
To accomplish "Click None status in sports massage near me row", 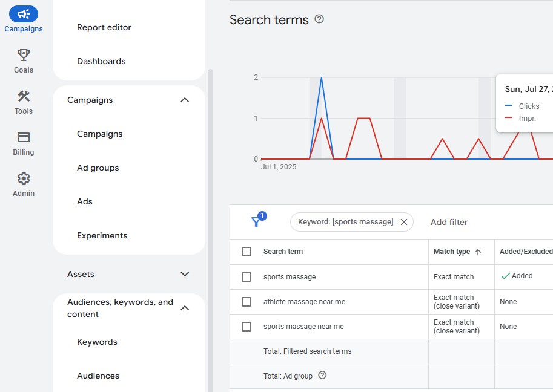I will [508, 327].
